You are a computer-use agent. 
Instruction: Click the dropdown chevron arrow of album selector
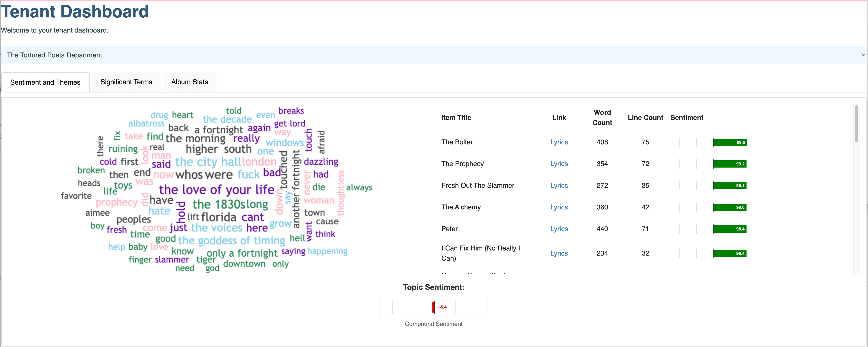point(863,55)
